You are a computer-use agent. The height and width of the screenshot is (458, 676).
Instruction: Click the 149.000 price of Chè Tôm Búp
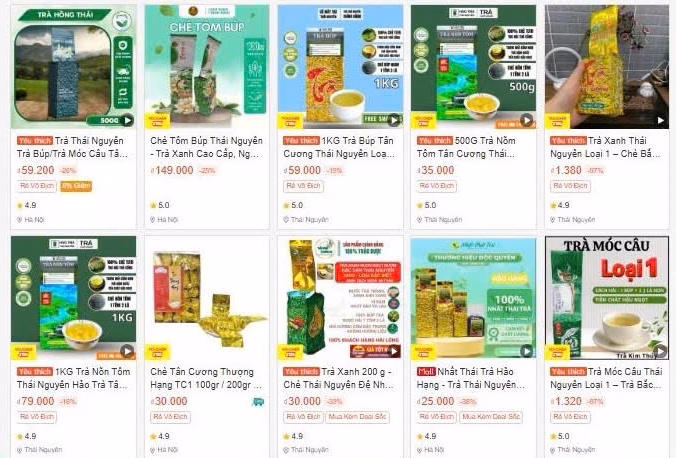[172, 170]
